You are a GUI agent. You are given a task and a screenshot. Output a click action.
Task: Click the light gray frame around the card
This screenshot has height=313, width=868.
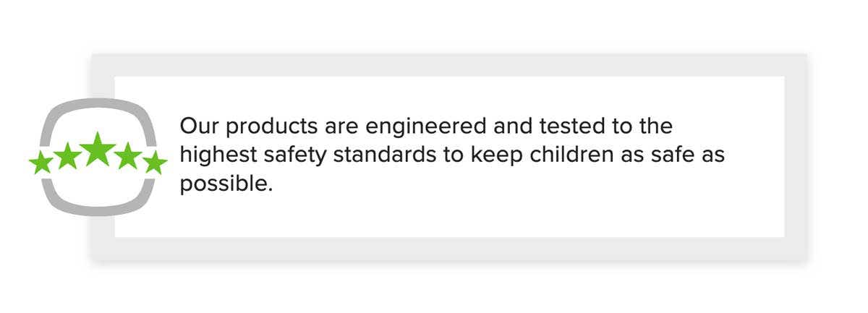(448, 65)
